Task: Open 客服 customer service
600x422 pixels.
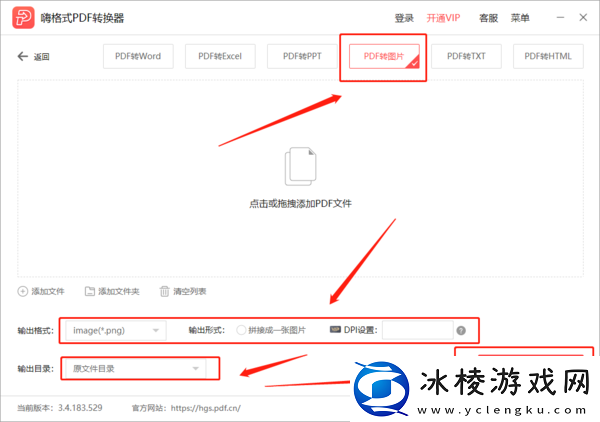Action: [489, 18]
